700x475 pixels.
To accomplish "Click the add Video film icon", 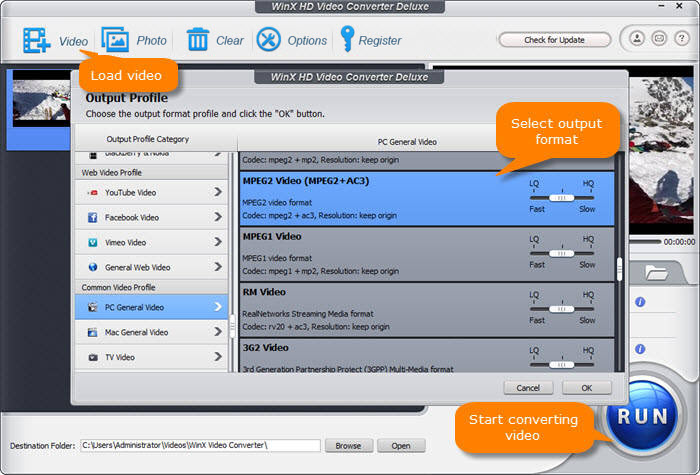I will point(37,40).
